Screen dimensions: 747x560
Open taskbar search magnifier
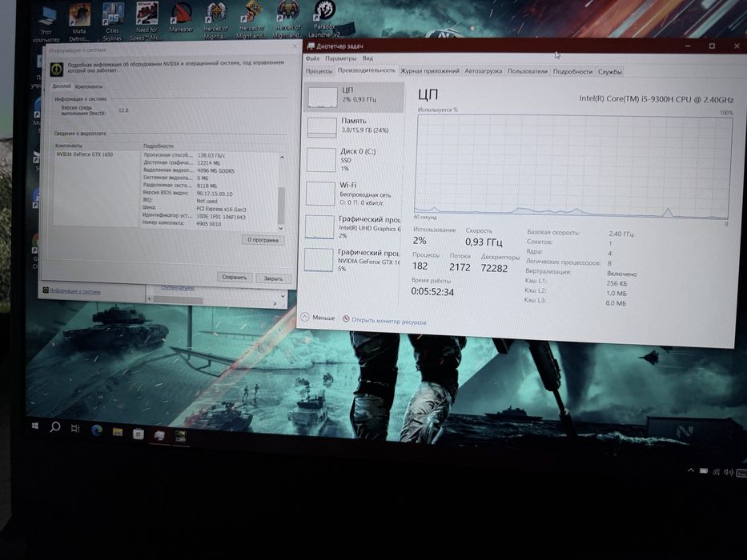[x=55, y=426]
